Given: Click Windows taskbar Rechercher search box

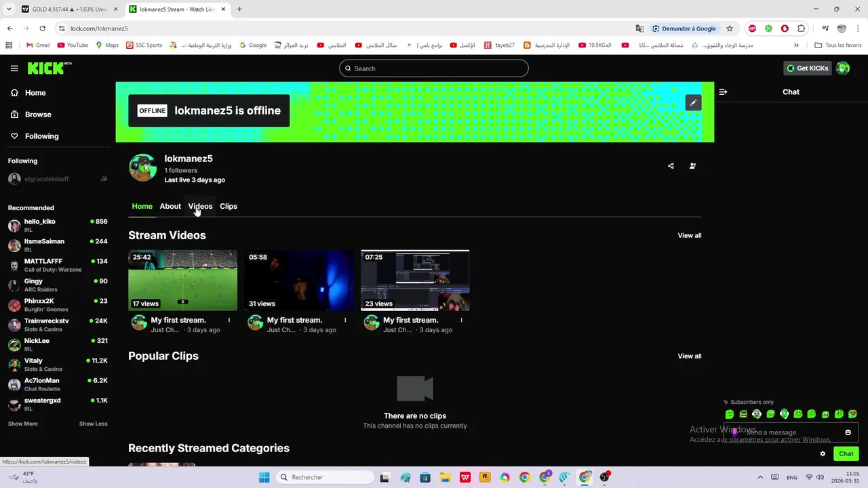Looking at the screenshot, I should point(326,477).
